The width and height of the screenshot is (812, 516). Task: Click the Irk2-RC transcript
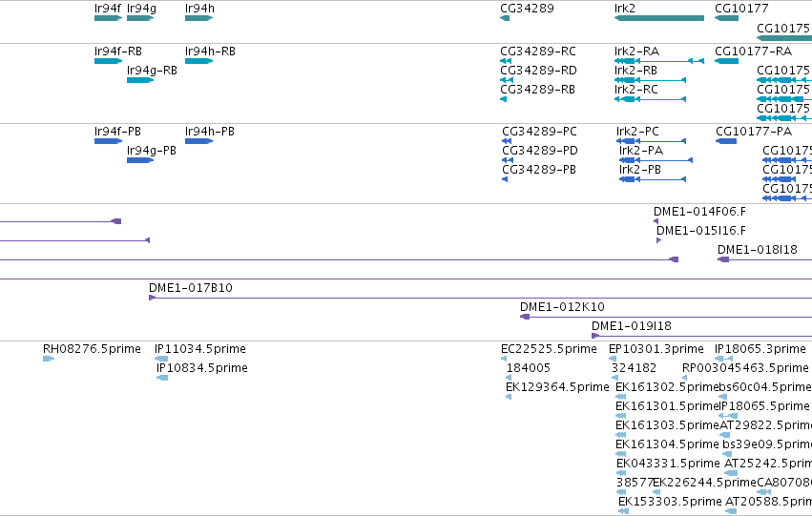coord(651,99)
